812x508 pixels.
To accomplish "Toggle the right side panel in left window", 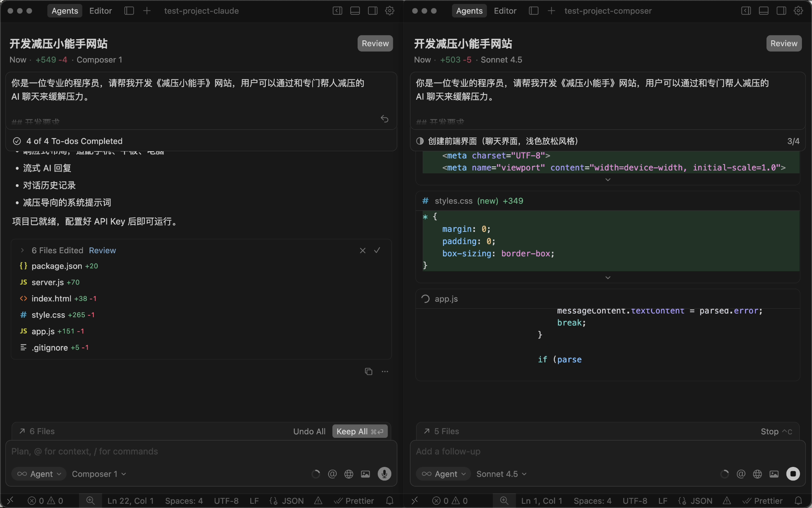I will [373, 11].
